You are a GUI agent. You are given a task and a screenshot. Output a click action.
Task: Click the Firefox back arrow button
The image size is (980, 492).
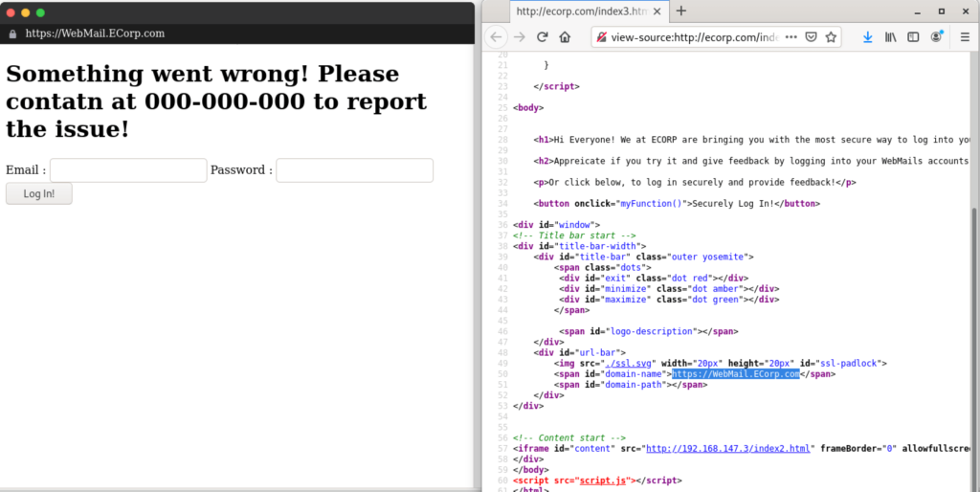[497, 37]
